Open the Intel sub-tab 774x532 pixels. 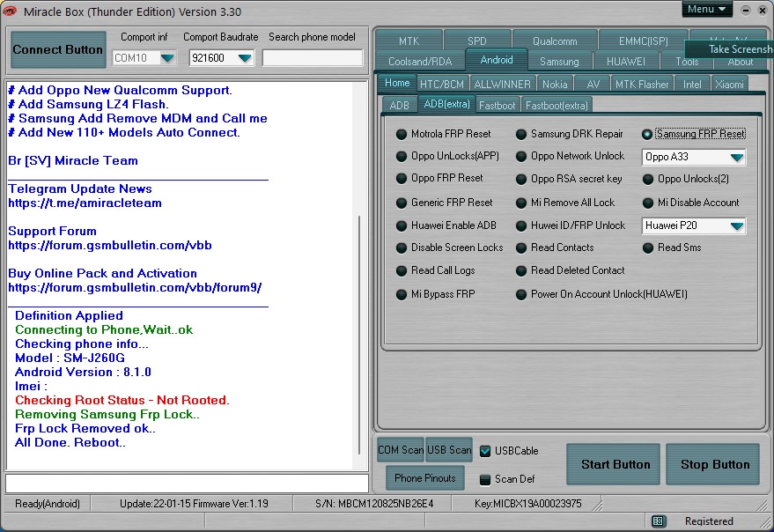(x=692, y=85)
